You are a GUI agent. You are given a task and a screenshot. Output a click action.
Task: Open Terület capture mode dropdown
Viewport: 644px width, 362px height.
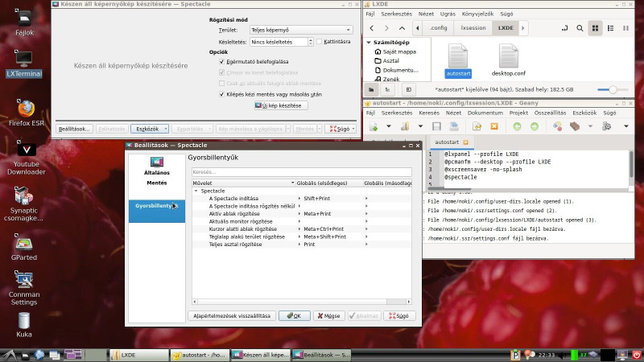(x=301, y=30)
